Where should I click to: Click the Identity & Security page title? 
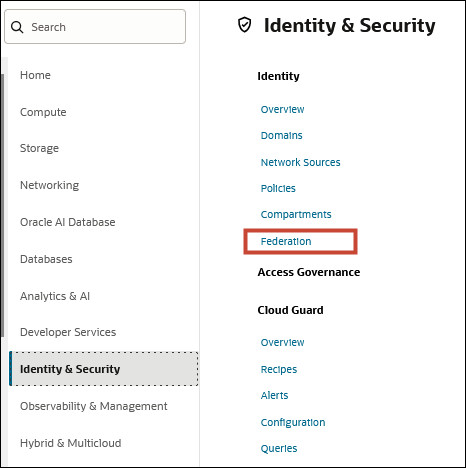point(349,25)
